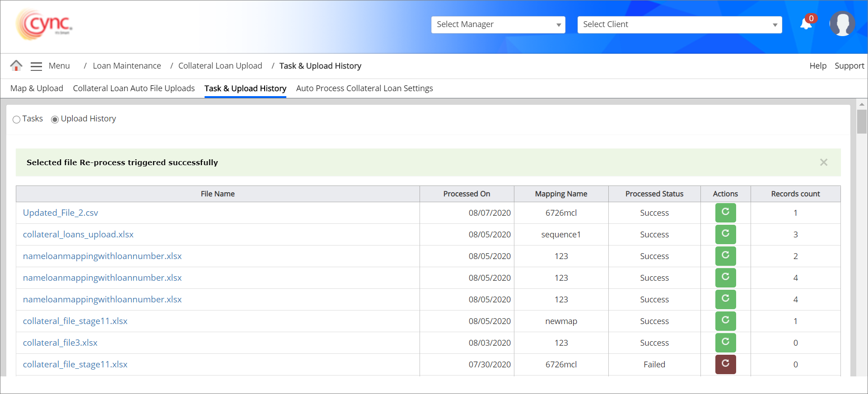868x394 pixels.
Task: Expand the Select Manager dropdown
Action: click(498, 25)
